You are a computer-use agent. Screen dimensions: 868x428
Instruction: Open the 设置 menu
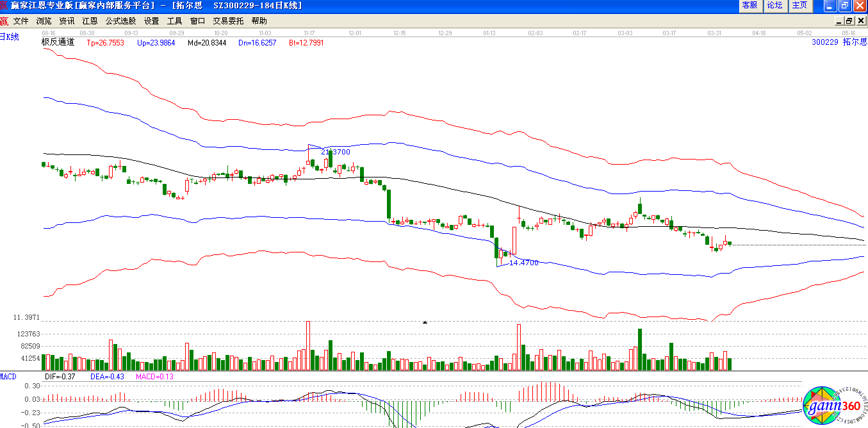(151, 21)
